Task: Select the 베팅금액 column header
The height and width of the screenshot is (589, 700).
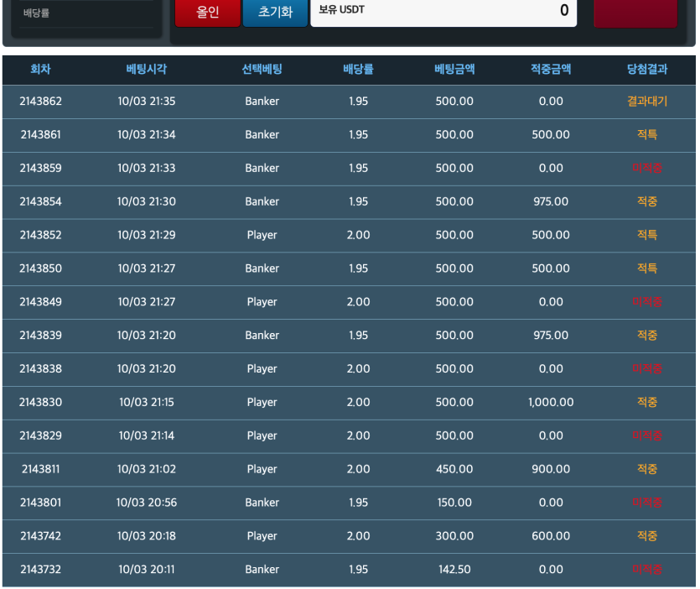Action: [454, 70]
